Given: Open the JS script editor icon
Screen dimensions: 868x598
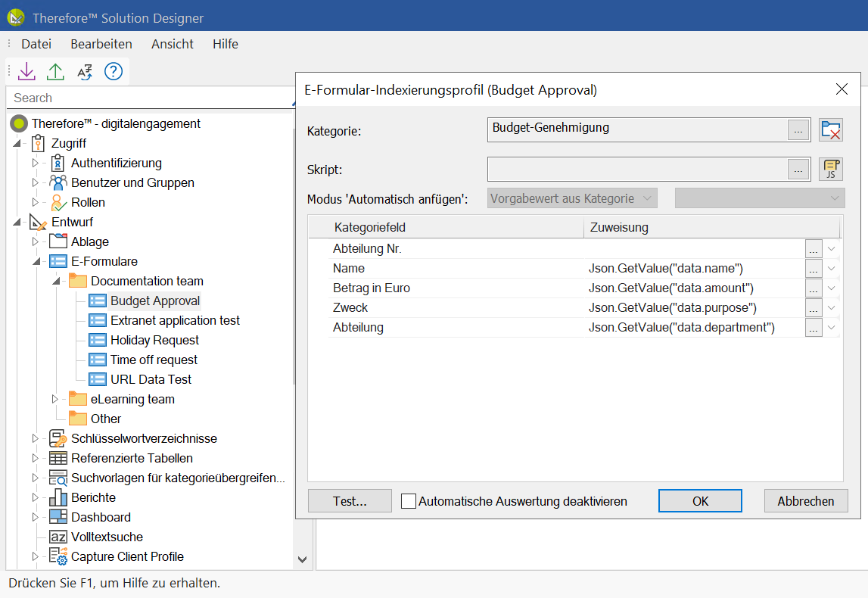Looking at the screenshot, I should click(831, 170).
